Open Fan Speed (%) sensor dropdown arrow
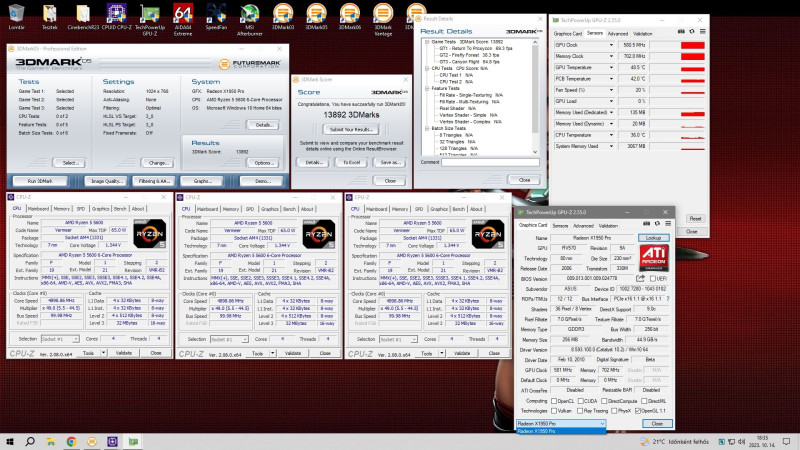The image size is (800, 450). coord(611,90)
